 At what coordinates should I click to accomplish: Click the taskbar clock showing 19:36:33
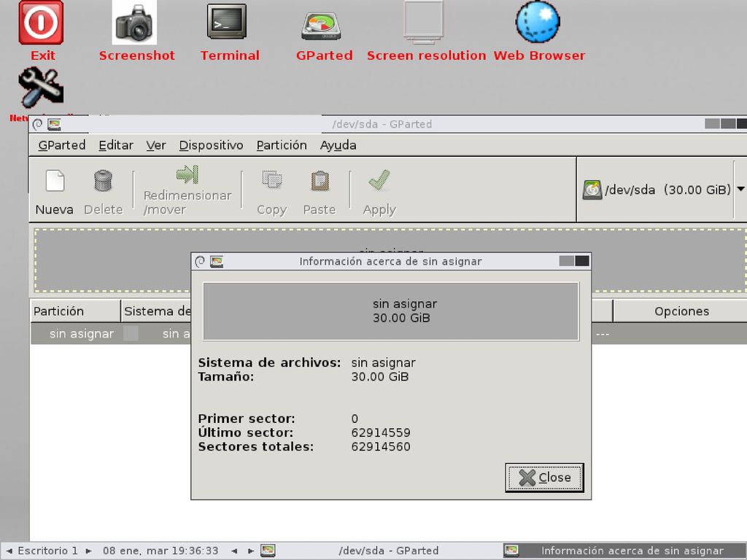pyautogui.click(x=160, y=551)
